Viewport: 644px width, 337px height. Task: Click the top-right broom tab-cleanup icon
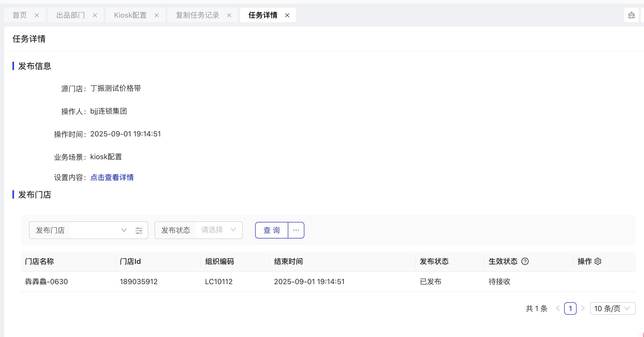pyautogui.click(x=631, y=15)
